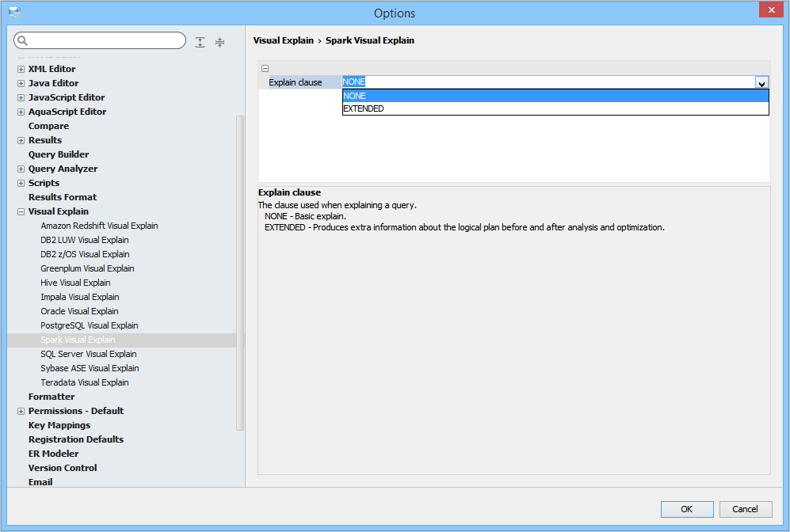Expand the XML Editor node
This screenshot has height=532, width=790.
pos(21,69)
